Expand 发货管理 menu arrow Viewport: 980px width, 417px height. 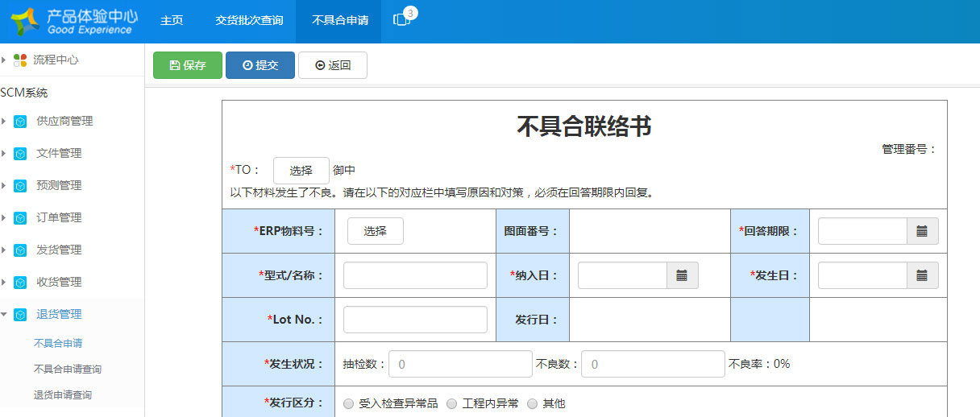point(4,250)
